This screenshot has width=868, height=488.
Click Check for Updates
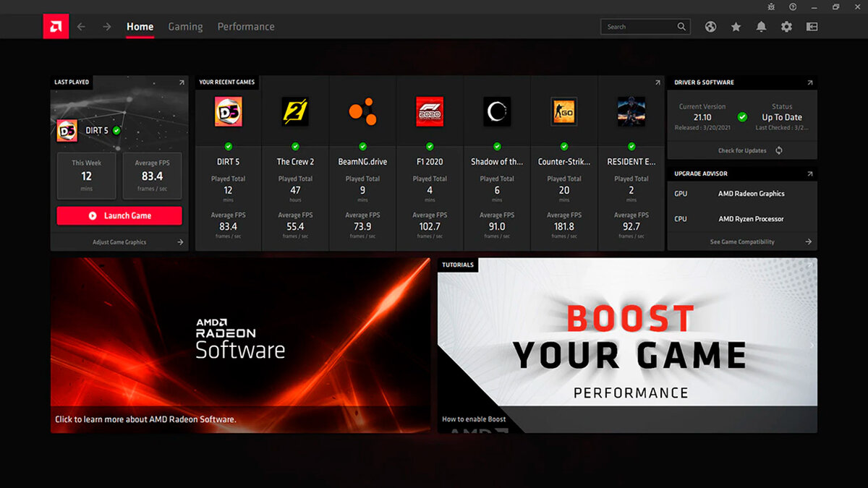click(741, 150)
